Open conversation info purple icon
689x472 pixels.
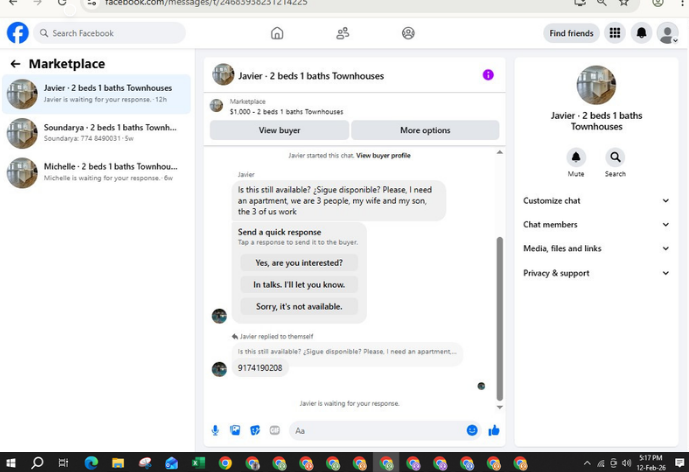[488, 75]
